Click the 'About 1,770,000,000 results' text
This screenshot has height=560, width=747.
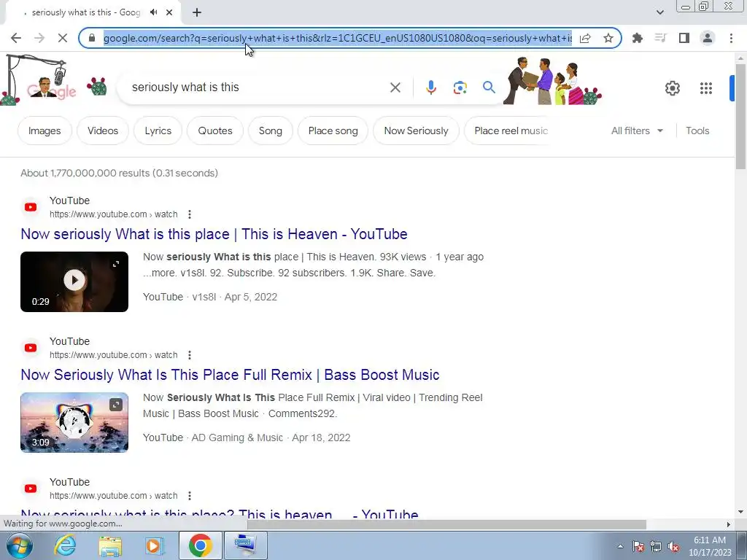(119, 173)
